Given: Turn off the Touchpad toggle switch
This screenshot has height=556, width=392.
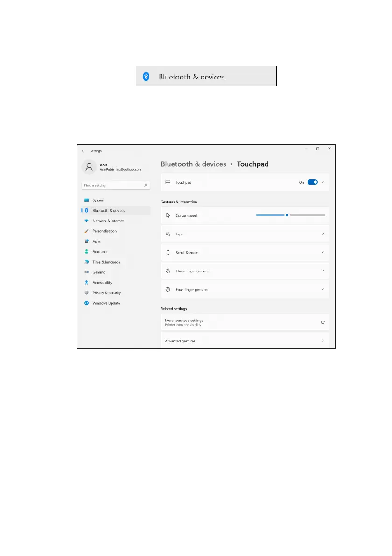Looking at the screenshot, I should 312,182.
